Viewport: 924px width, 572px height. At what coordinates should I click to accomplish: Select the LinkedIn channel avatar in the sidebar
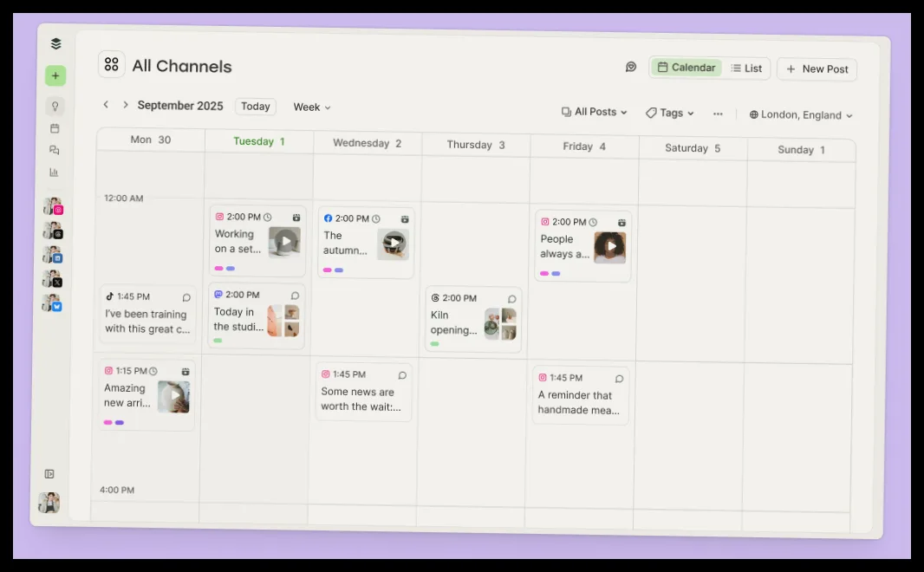53,255
